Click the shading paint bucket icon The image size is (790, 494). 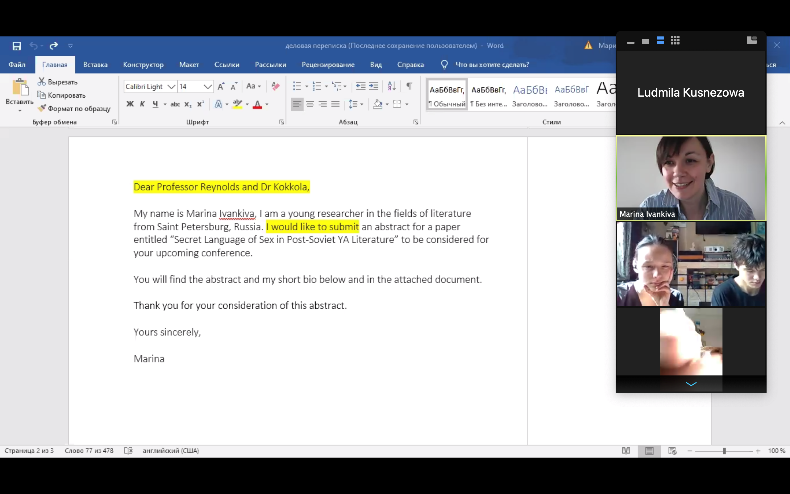(x=378, y=104)
